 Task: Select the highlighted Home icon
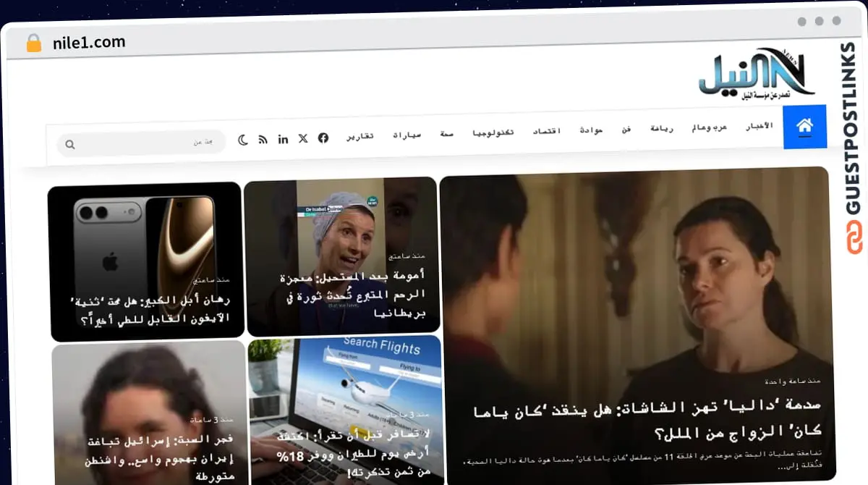805,127
